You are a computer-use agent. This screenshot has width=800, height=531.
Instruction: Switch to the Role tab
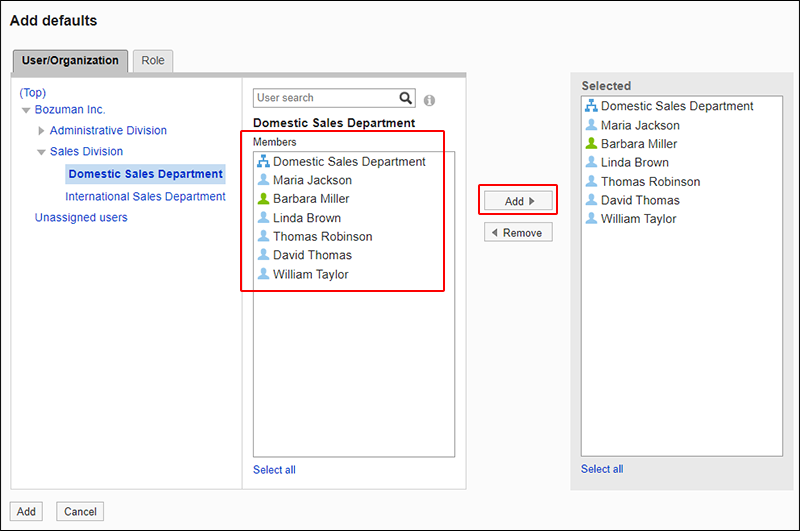(153, 61)
